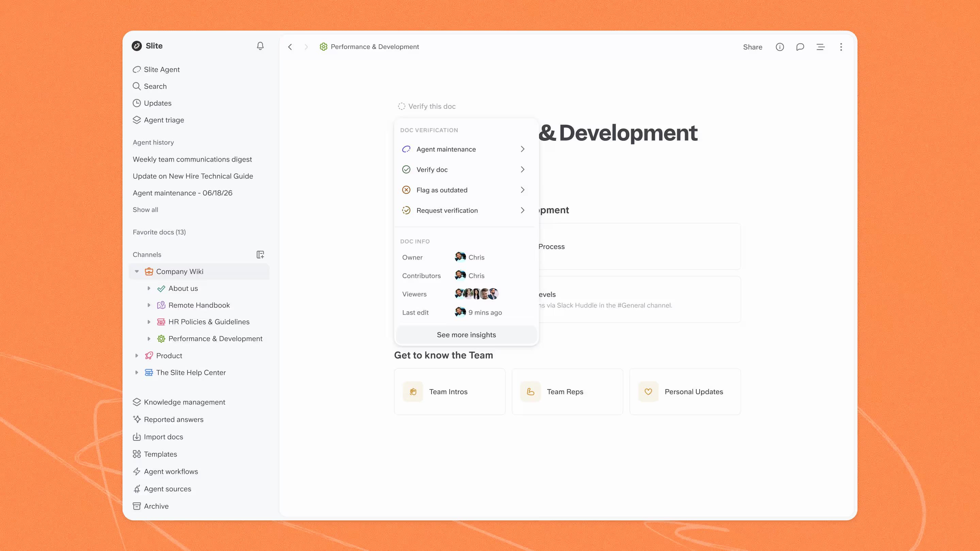980x551 pixels.
Task: Open the Team Reps card
Action: pos(567,392)
